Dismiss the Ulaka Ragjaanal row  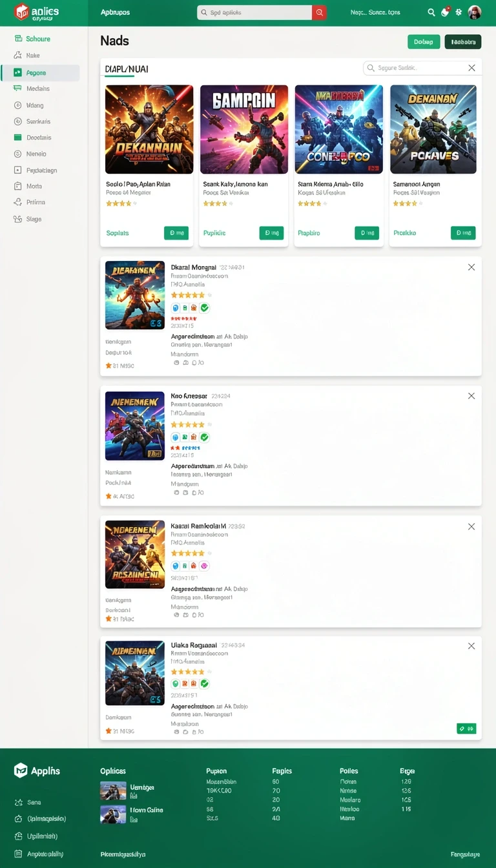[x=471, y=646]
